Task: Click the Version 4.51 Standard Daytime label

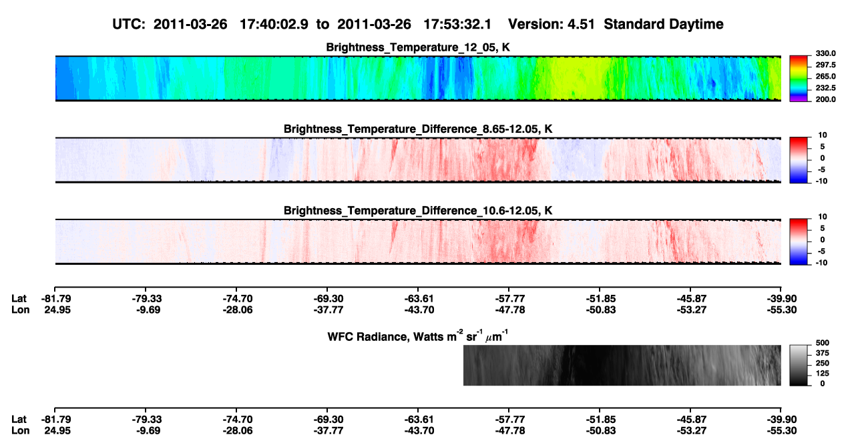Action: [616, 24]
